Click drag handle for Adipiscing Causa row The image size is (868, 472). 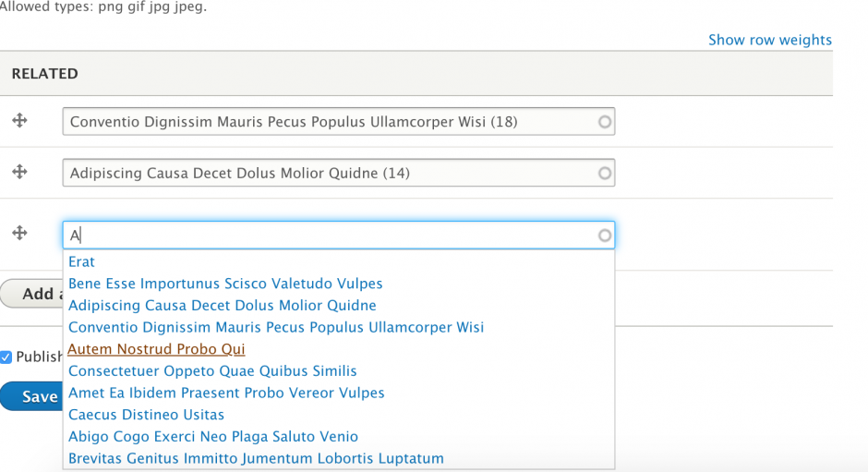click(x=19, y=172)
